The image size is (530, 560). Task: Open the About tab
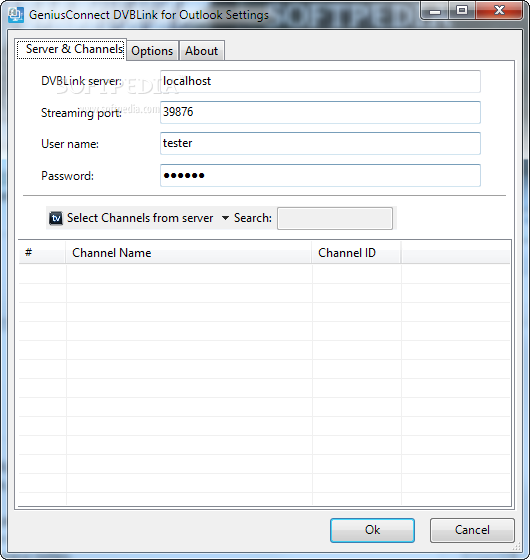click(201, 51)
